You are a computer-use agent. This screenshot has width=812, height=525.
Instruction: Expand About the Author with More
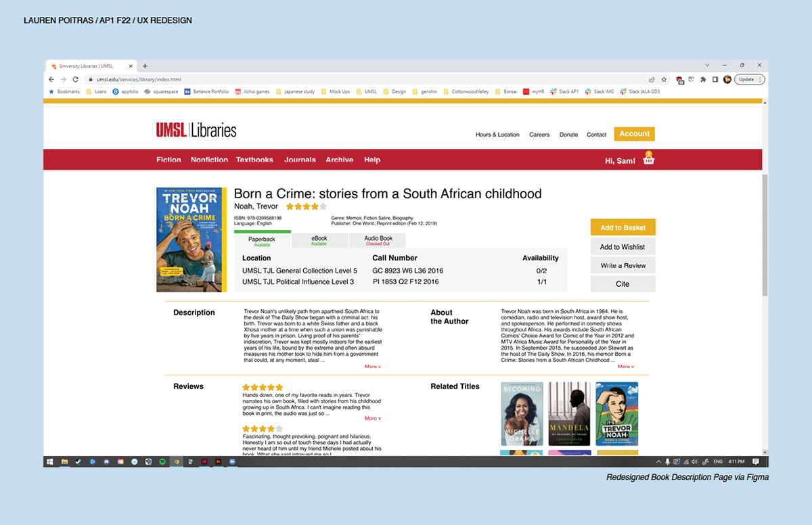[626, 367]
